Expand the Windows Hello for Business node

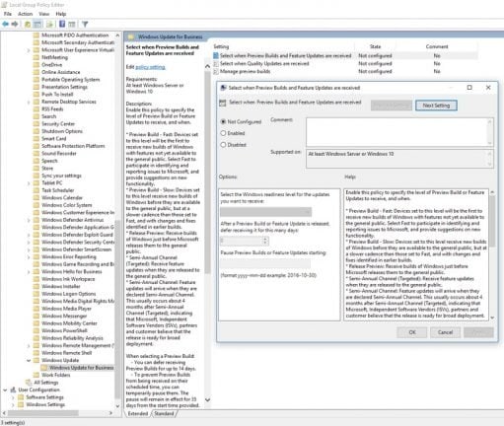(29, 272)
